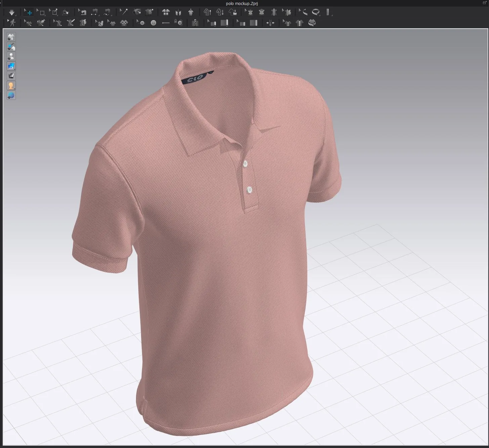Click the fold pattern upward arrow icon
This screenshot has width=489, height=448.
(208, 12)
